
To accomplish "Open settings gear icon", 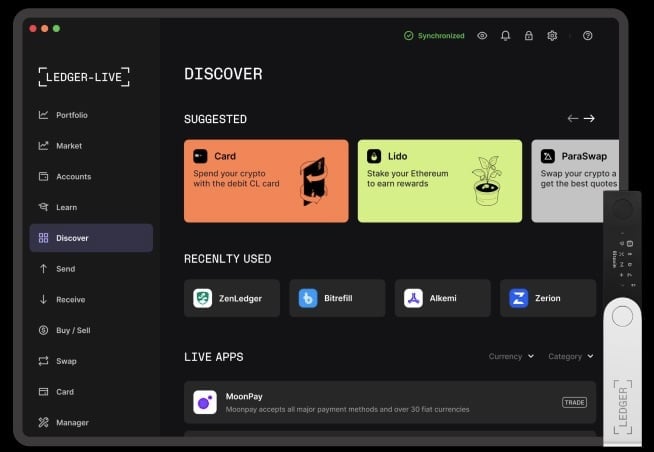I will [552, 36].
